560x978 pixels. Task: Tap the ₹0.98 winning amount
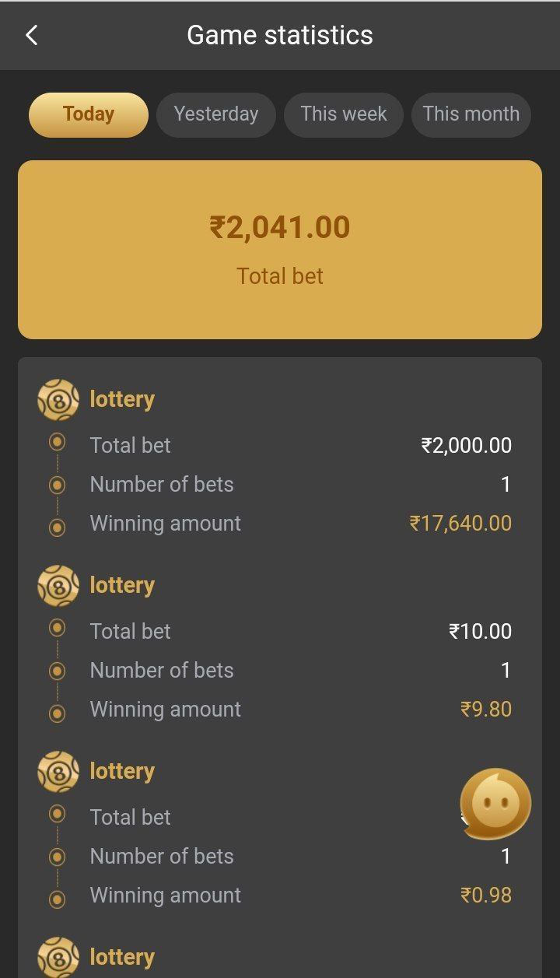click(486, 895)
